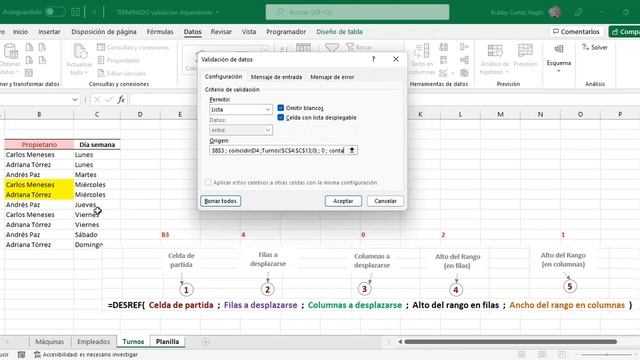Image resolution: width=640 pixels, height=360 pixels.
Task: Click the column D header
Action: pos(140,114)
